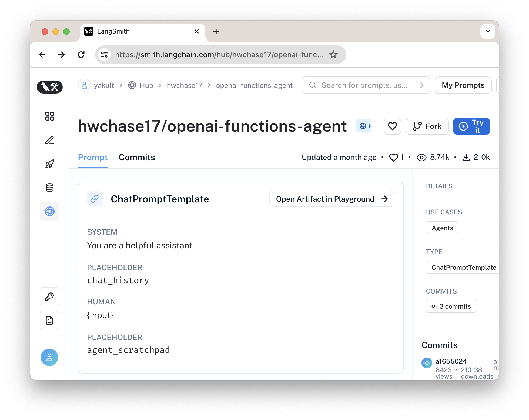Open commit a1655024
This screenshot has height=420, width=529.
click(x=451, y=361)
